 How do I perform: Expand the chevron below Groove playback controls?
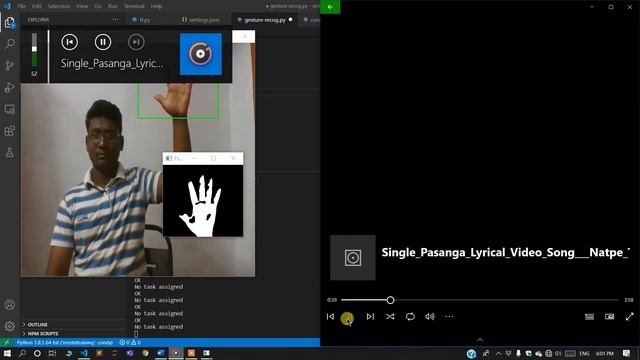tap(480, 340)
